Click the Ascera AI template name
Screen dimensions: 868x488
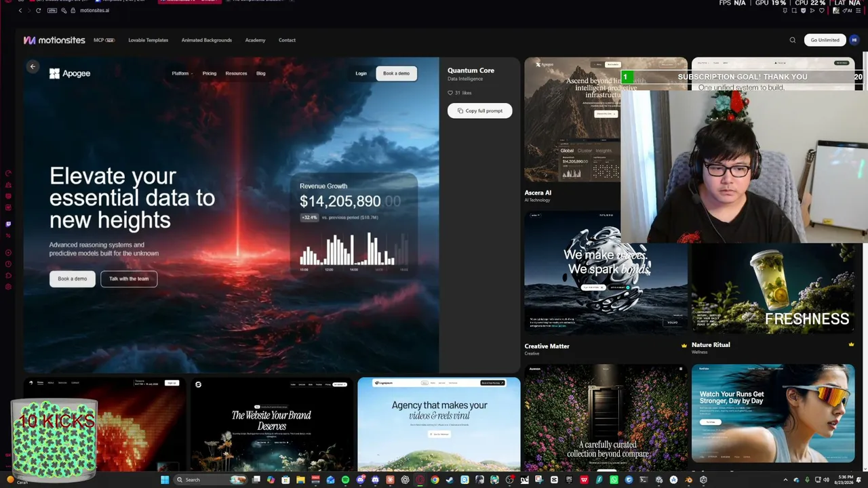point(538,192)
